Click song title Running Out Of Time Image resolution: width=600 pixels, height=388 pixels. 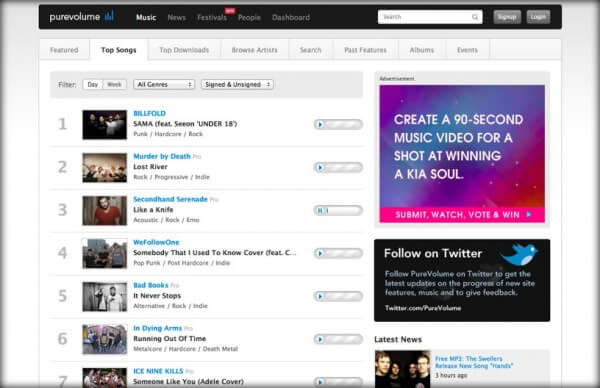pos(170,339)
